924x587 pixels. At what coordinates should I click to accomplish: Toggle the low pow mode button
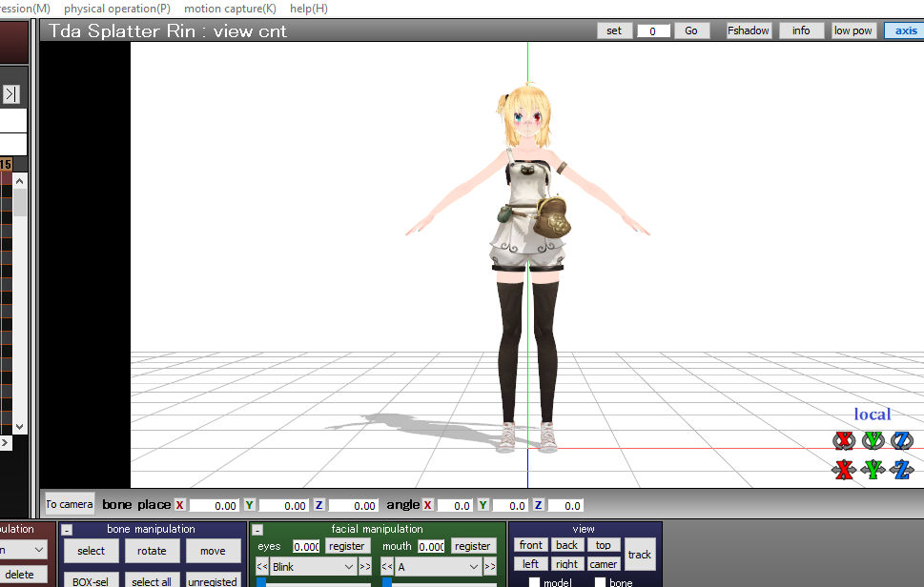[852, 30]
